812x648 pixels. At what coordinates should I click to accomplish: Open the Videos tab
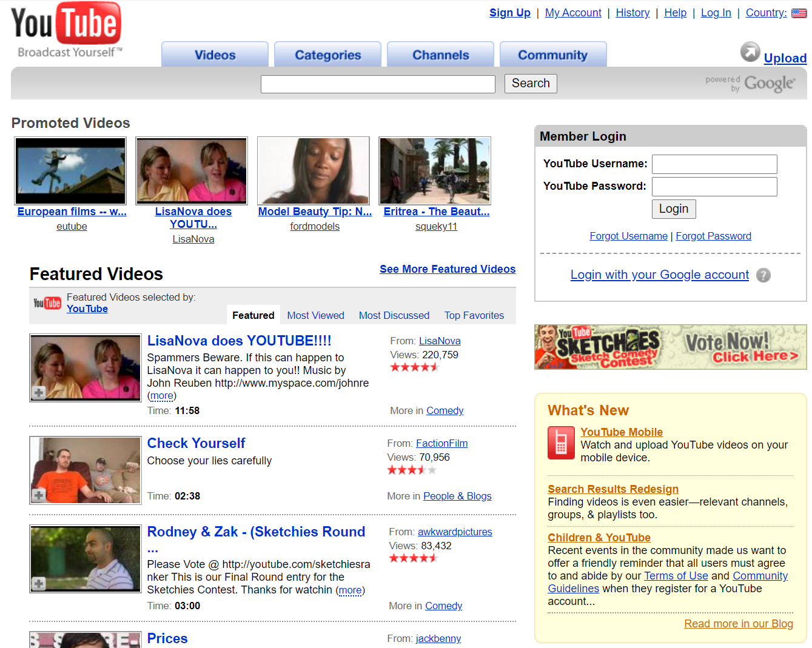215,55
